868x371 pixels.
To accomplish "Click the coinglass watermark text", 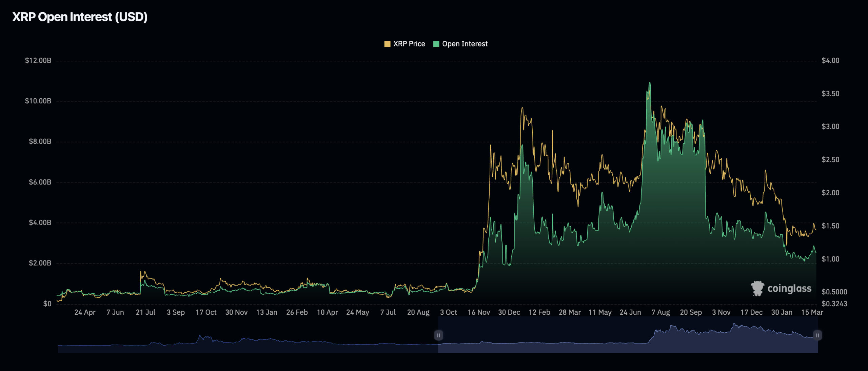I will [789, 289].
